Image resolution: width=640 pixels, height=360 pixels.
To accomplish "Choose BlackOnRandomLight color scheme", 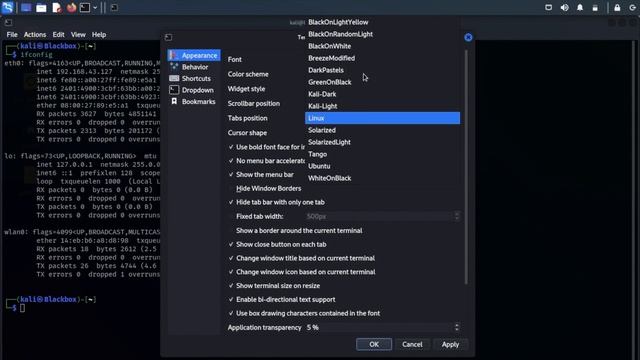I will tap(382, 34).
